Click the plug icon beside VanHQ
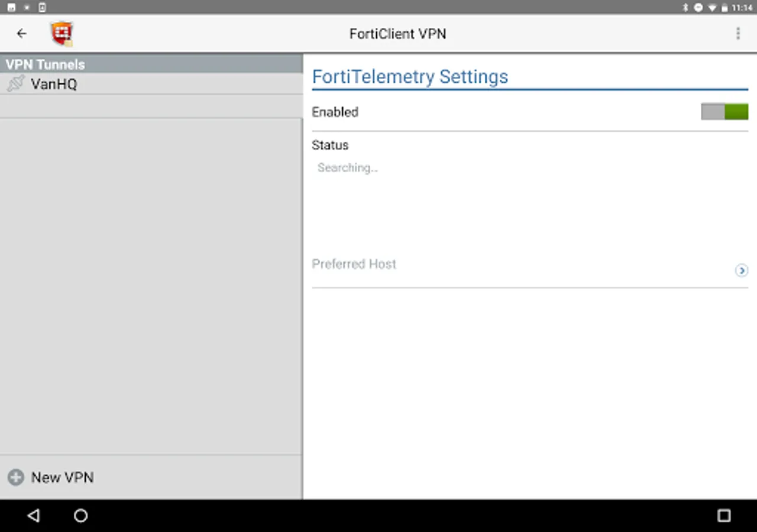 (x=16, y=84)
